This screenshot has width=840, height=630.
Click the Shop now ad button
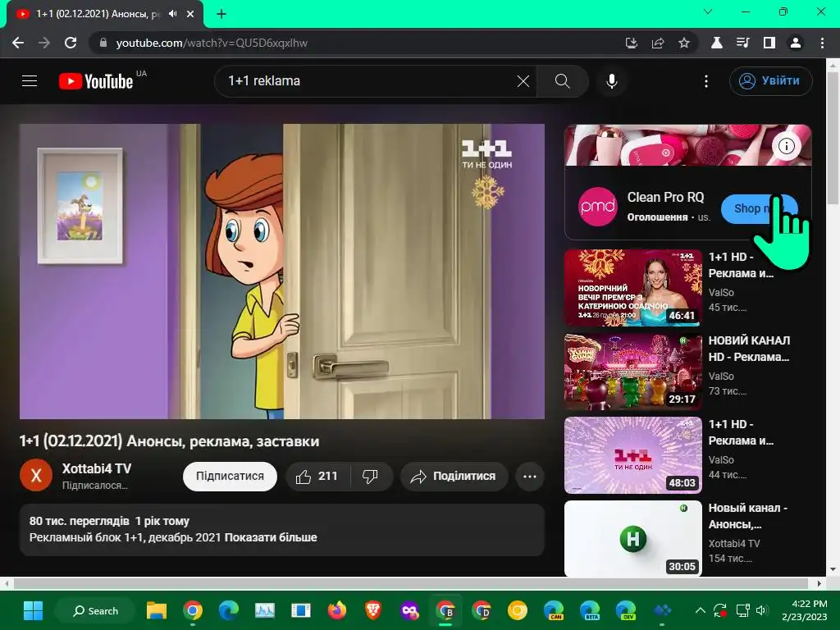[x=759, y=208]
